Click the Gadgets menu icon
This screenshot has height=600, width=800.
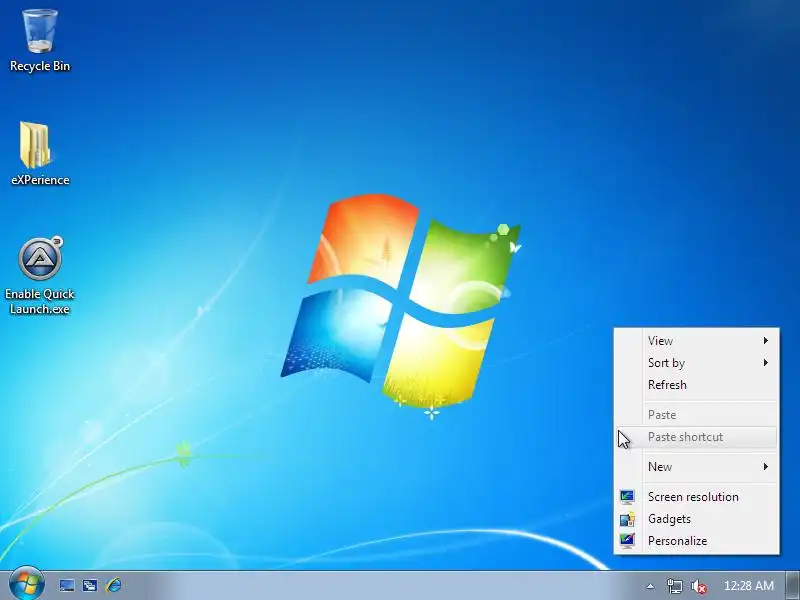(x=627, y=519)
